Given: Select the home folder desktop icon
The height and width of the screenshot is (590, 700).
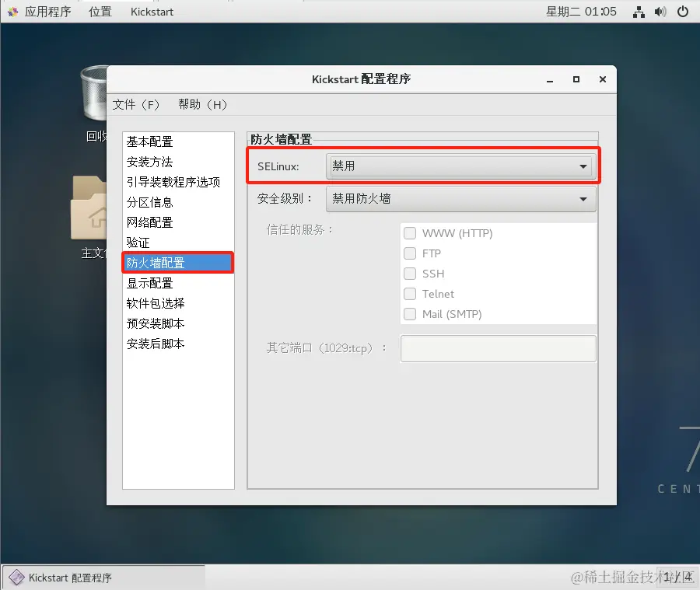Looking at the screenshot, I should (x=89, y=208).
